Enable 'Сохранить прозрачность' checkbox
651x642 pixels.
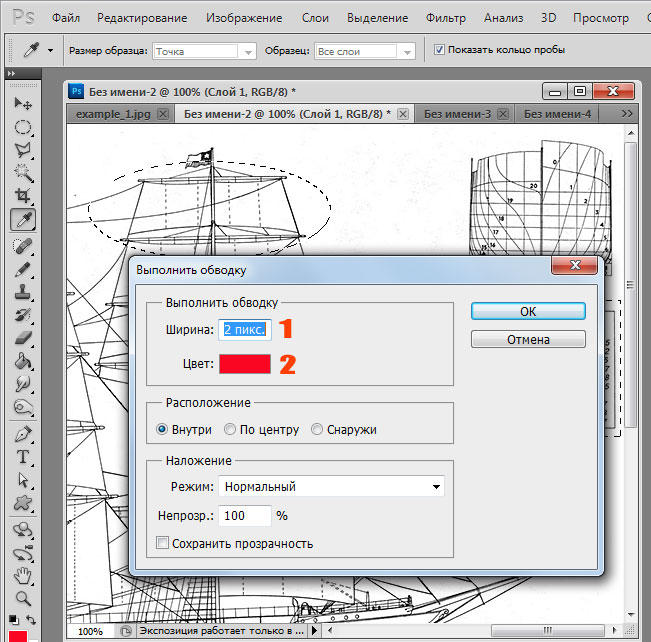(x=163, y=544)
